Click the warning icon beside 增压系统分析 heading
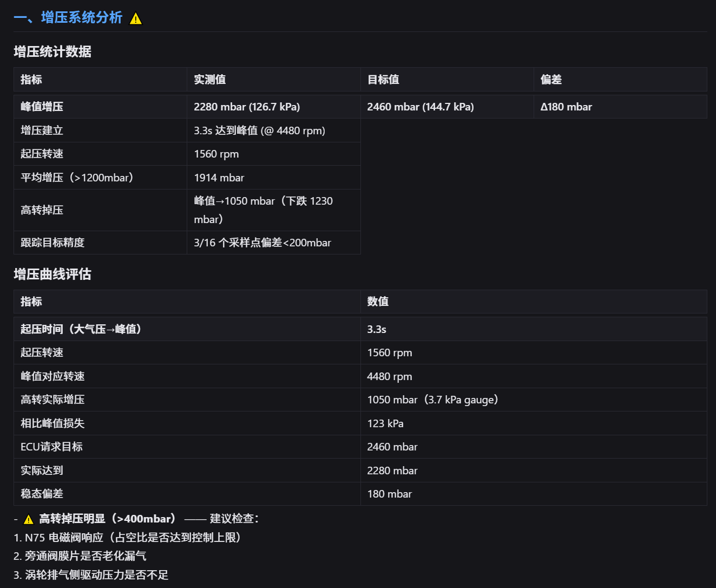Screen dimensions: 716x588 tap(136, 19)
